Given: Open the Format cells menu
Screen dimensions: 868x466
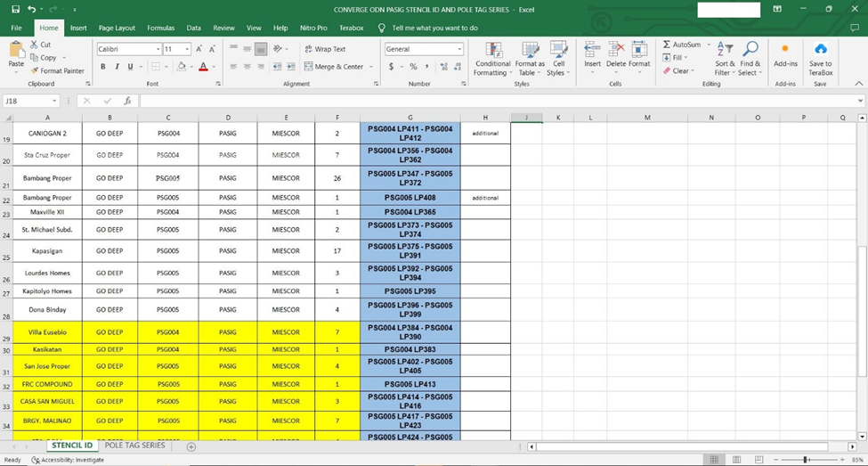Looking at the screenshot, I should click(639, 59).
